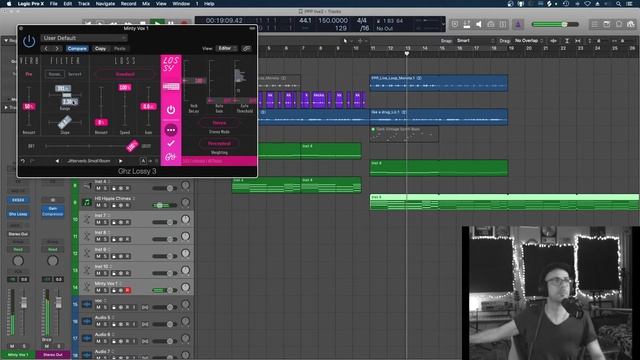Open the Apple menu
This screenshot has width=640, height=360.
tap(9, 4)
